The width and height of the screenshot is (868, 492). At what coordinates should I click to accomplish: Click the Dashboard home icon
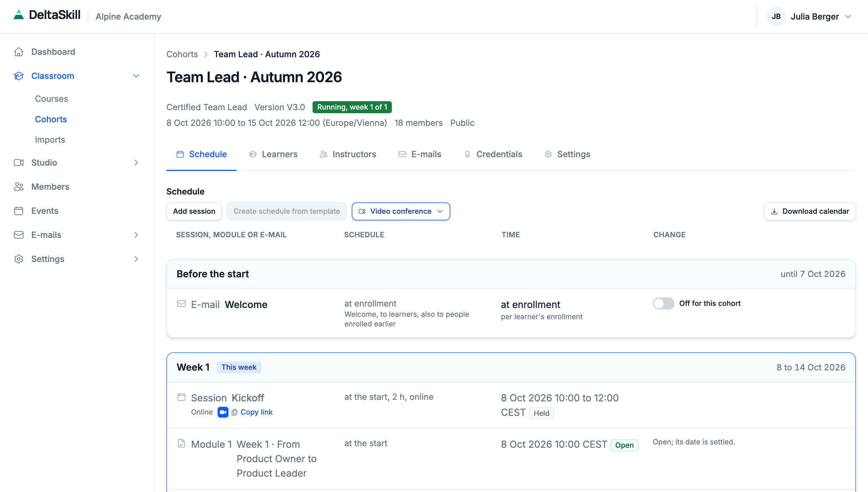pyautogui.click(x=19, y=52)
